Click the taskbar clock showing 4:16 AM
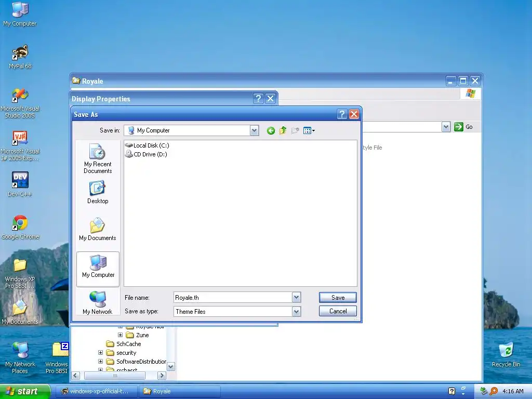The width and height of the screenshot is (532, 399). tap(513, 391)
